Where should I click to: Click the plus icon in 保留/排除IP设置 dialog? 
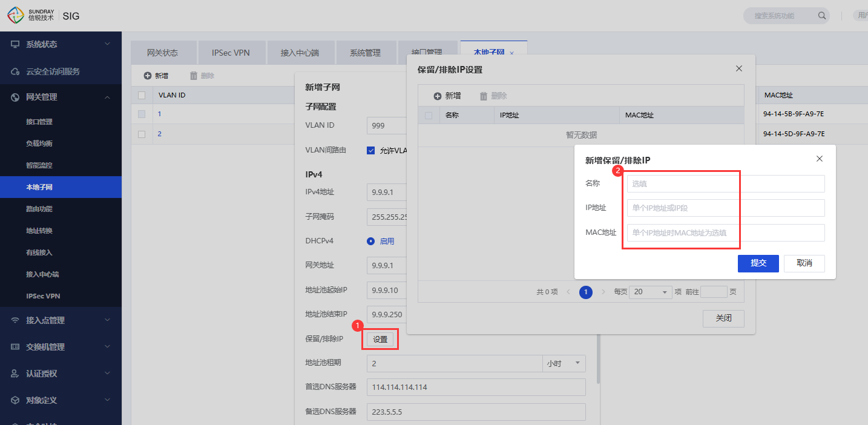(438, 96)
